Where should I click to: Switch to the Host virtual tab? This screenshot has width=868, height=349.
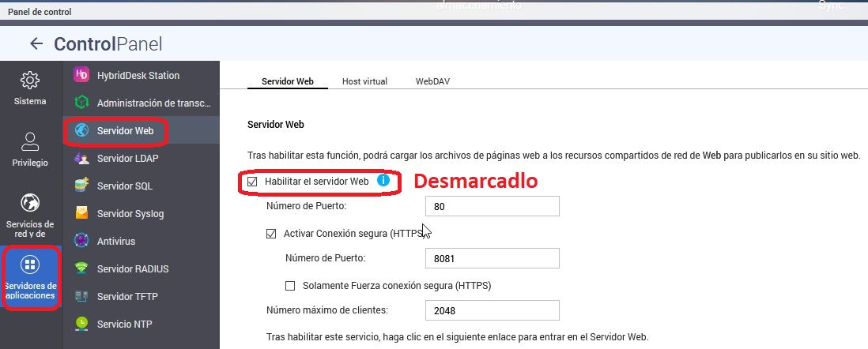coord(364,81)
